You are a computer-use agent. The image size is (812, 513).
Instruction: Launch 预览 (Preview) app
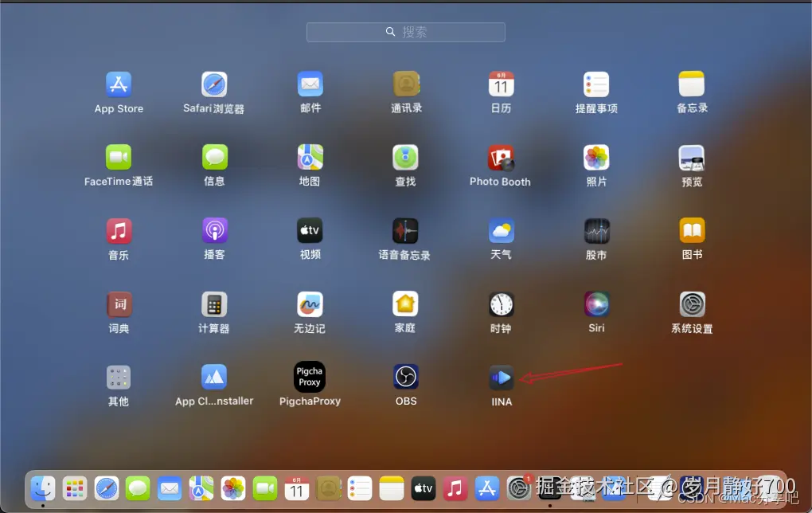click(692, 158)
